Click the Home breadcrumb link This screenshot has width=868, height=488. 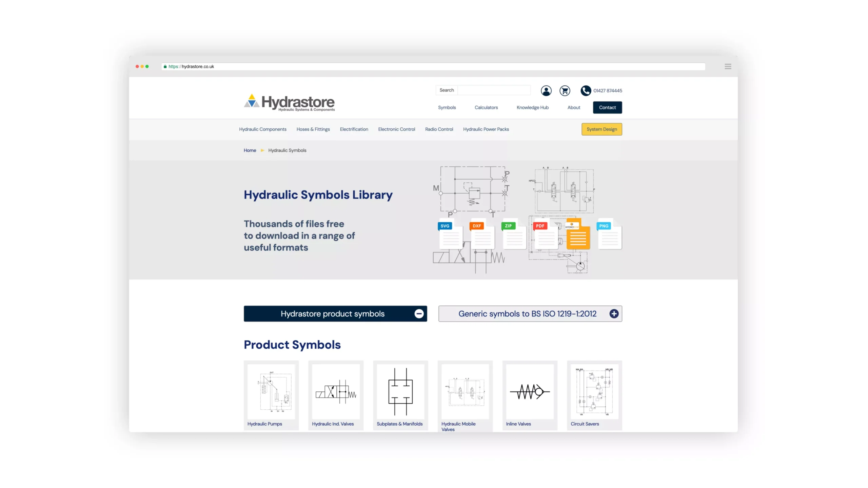click(250, 150)
